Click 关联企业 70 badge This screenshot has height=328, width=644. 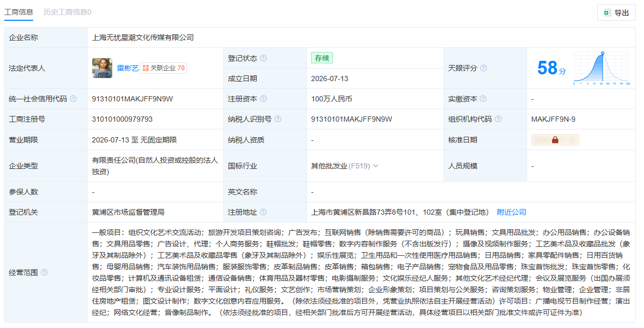coord(163,68)
